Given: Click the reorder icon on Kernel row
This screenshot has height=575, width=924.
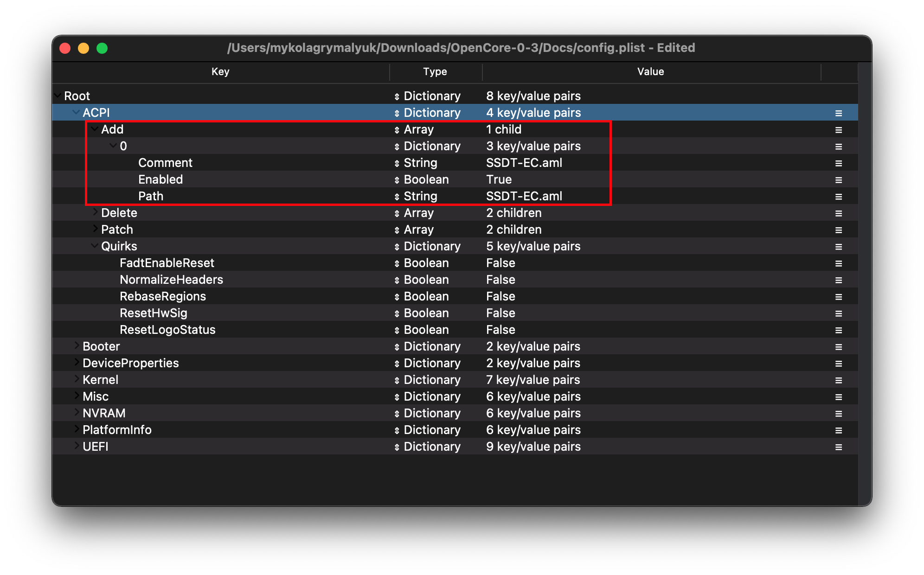Looking at the screenshot, I should coord(838,380).
